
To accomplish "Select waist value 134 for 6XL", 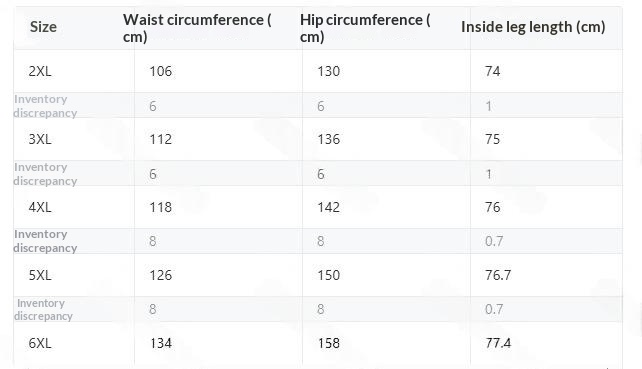I will pos(160,343).
